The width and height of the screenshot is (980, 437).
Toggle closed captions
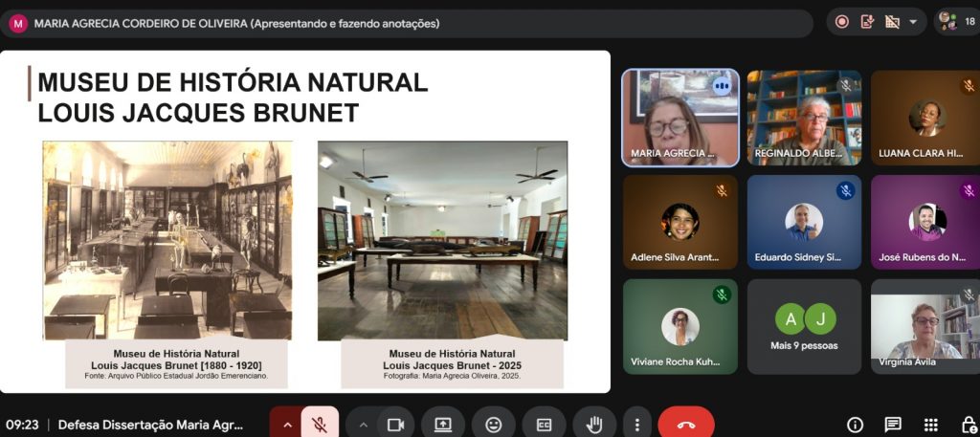coord(544,426)
